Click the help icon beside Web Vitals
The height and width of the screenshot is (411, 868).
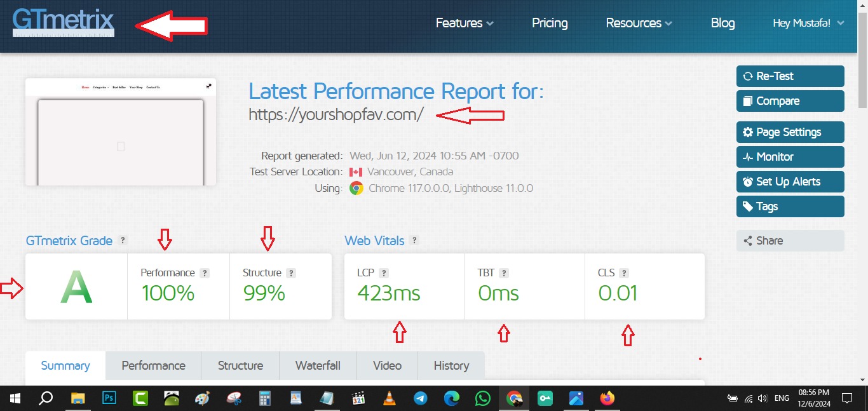point(414,241)
